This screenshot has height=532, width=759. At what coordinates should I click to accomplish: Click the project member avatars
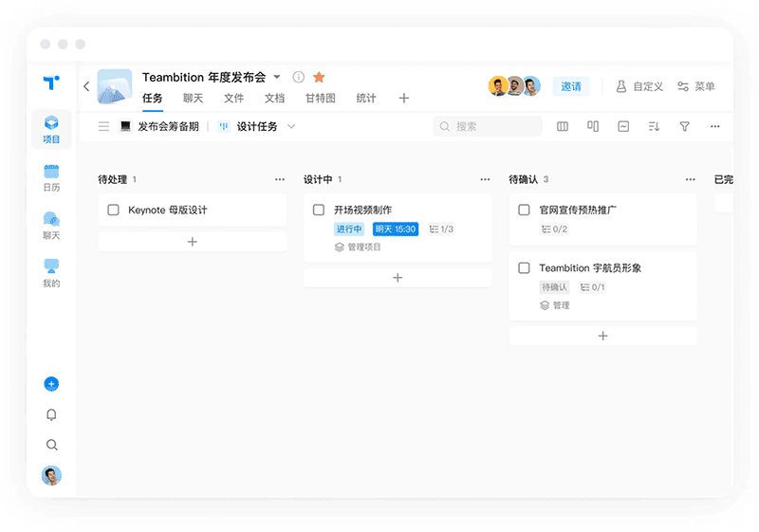click(x=514, y=86)
